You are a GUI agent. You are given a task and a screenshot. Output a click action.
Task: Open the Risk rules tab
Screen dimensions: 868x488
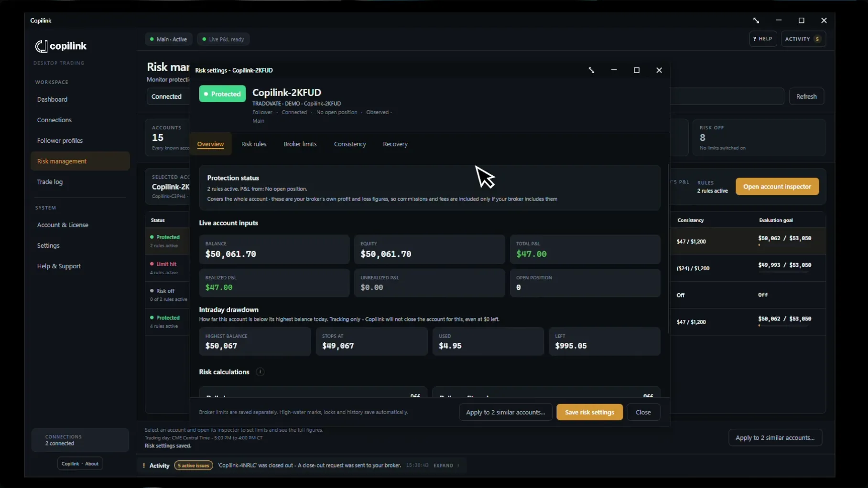(x=254, y=144)
